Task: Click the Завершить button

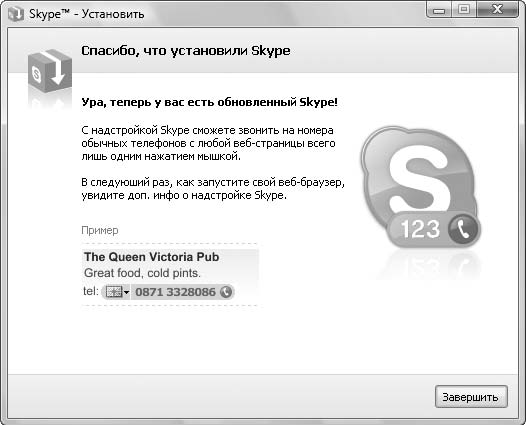Action: click(x=471, y=396)
